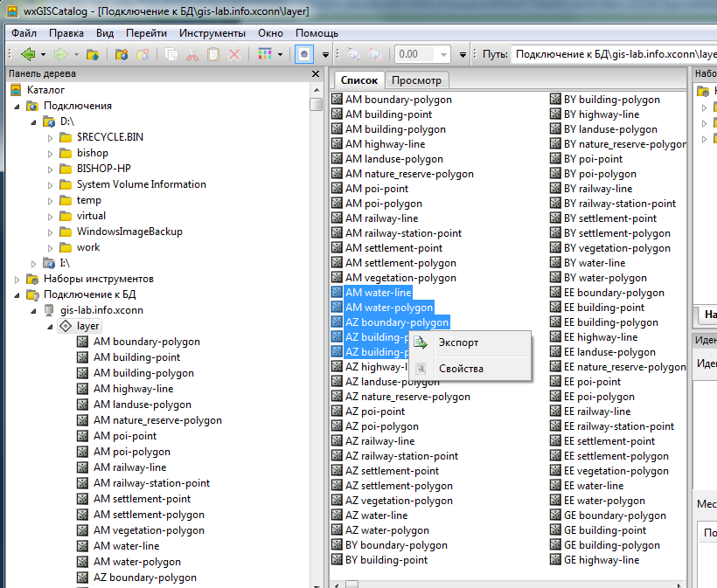Click the list horizontal scrollbar thumb
717x588 pixels.
(352, 585)
